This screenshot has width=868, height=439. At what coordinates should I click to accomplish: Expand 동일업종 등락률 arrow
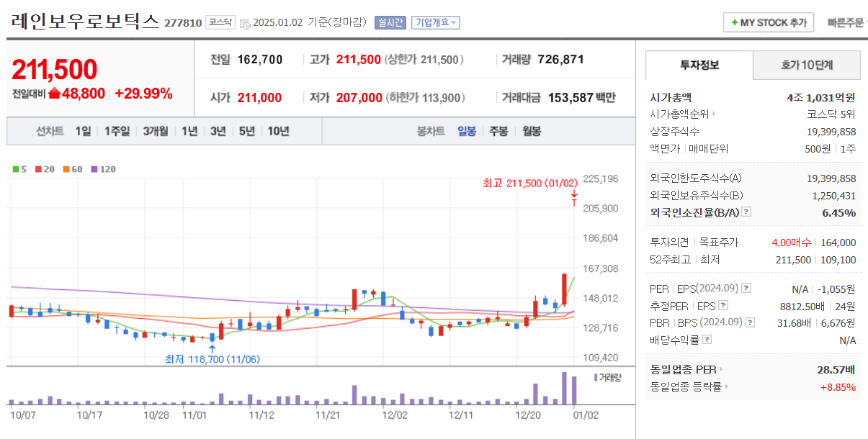726,387
